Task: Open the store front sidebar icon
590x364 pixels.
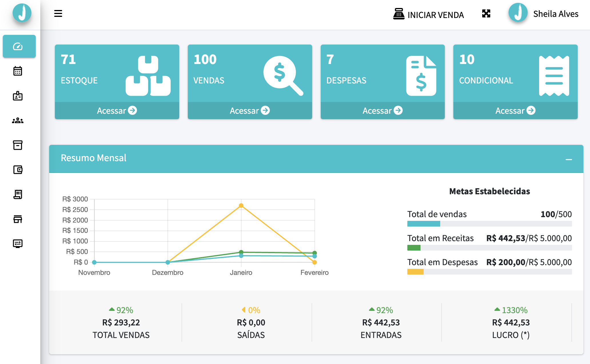Action: tap(18, 219)
